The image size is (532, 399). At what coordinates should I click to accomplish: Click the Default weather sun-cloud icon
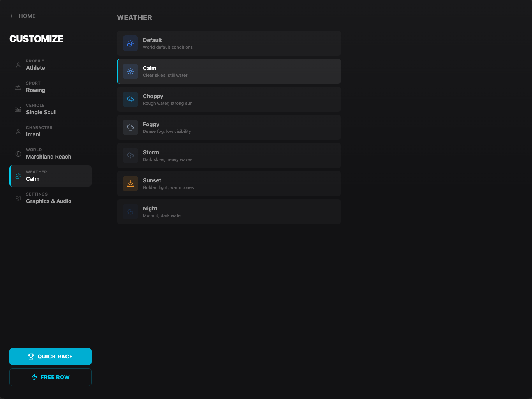click(x=130, y=43)
